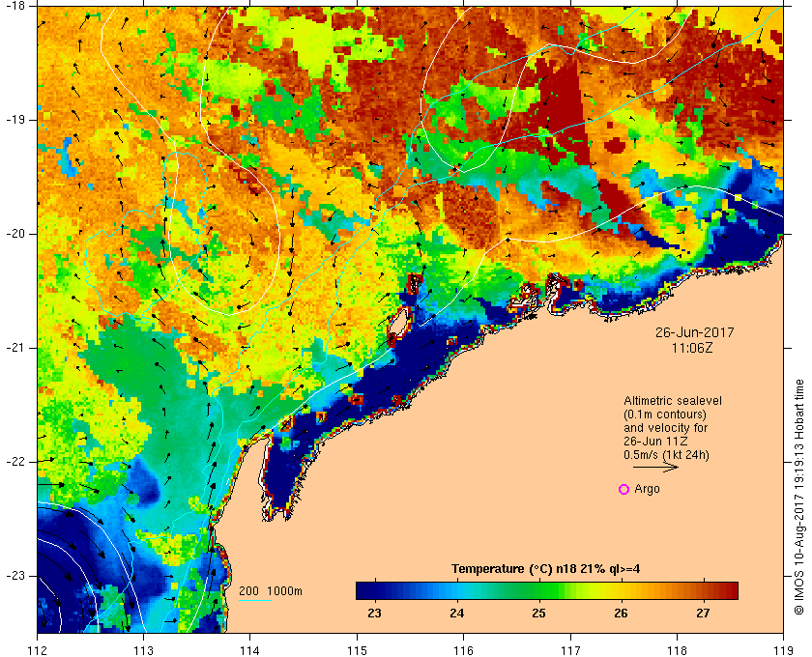Click latitude axis label -18

click(x=15, y=5)
